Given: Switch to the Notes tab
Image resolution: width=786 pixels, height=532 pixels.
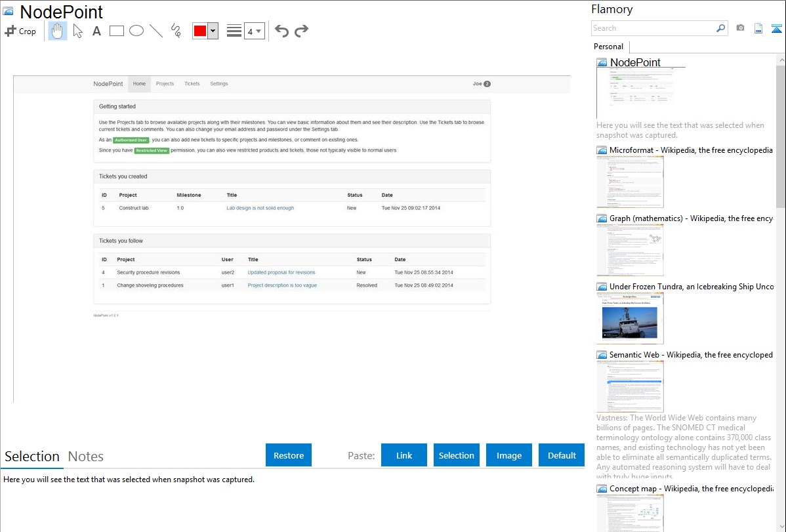Looking at the screenshot, I should click(85, 457).
